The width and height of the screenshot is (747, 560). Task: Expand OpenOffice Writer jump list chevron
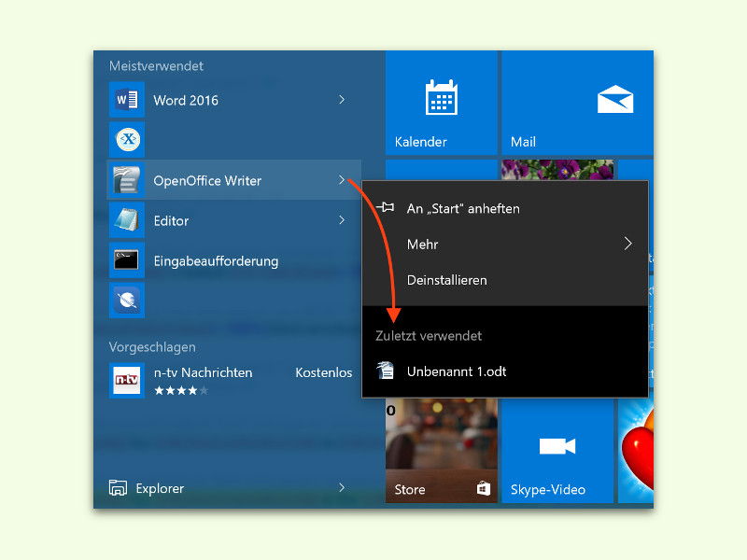click(342, 180)
